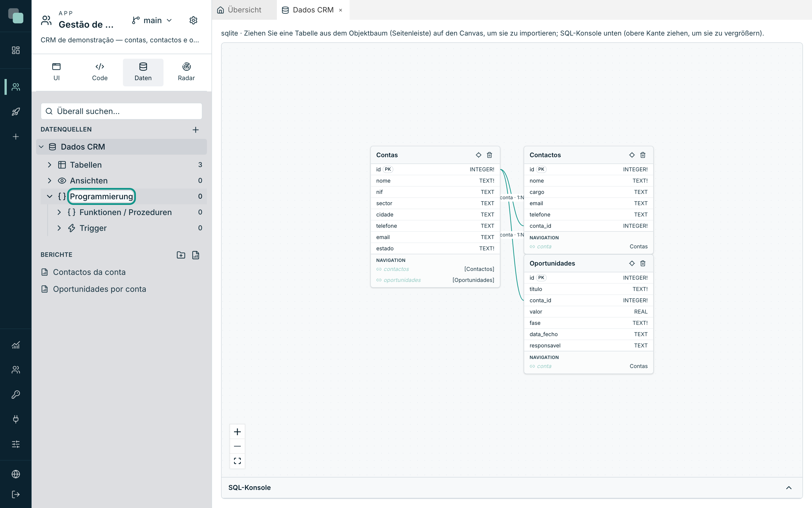Switch to the Radar tab
This screenshot has width=812, height=508.
(186, 72)
